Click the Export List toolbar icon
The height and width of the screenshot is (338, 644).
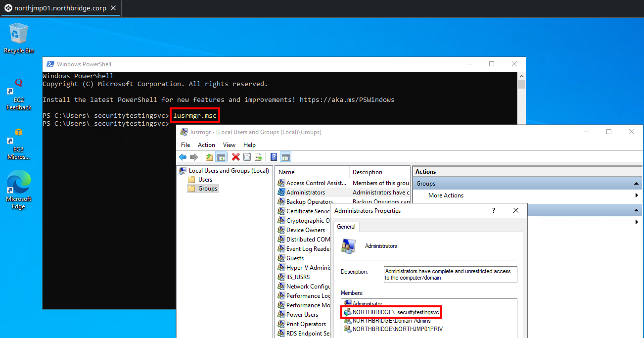click(x=258, y=157)
